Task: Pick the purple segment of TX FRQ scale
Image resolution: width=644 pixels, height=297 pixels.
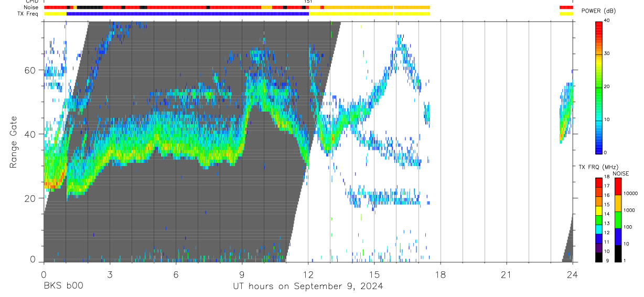Action: pyautogui.click(x=599, y=248)
